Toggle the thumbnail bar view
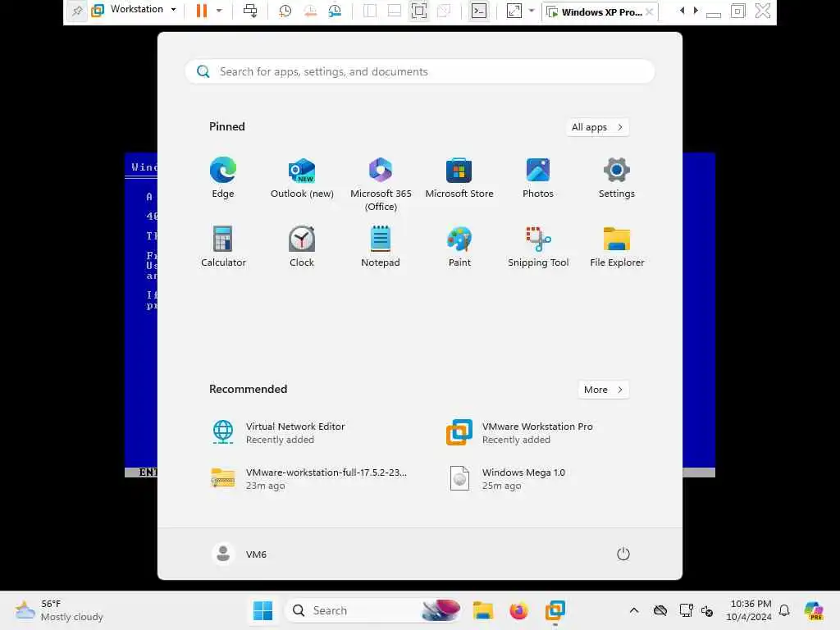 (395, 11)
